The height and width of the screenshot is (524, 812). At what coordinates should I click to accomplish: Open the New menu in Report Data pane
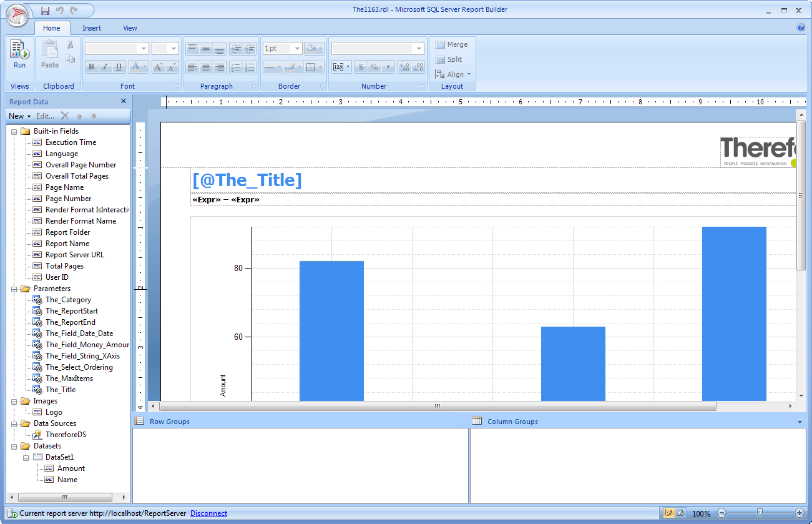18,116
